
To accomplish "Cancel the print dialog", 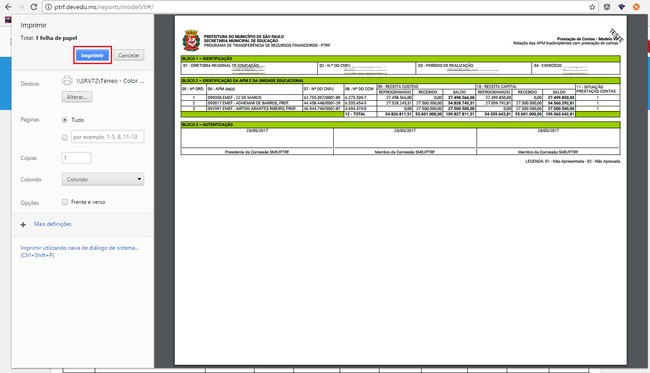I will pos(129,55).
